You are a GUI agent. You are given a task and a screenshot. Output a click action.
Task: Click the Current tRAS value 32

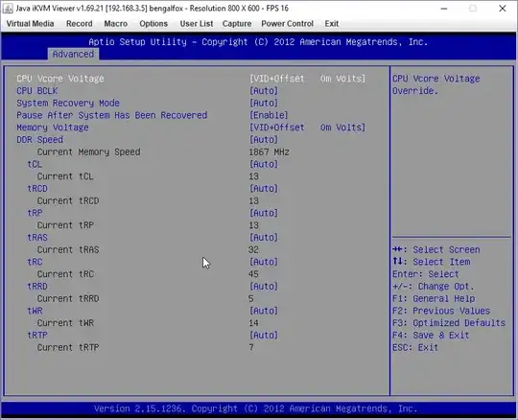pos(253,249)
